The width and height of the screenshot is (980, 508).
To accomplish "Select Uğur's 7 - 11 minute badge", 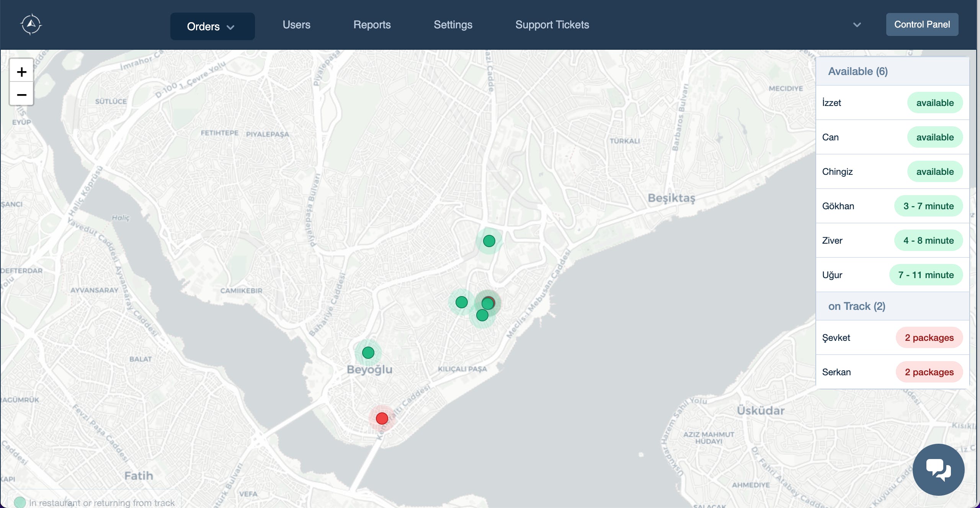I will coord(926,275).
